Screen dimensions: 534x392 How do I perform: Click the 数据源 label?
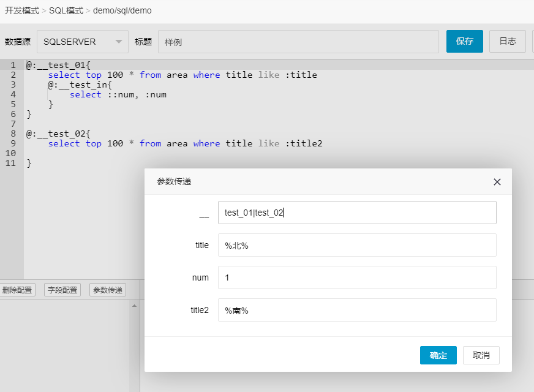[x=18, y=42]
